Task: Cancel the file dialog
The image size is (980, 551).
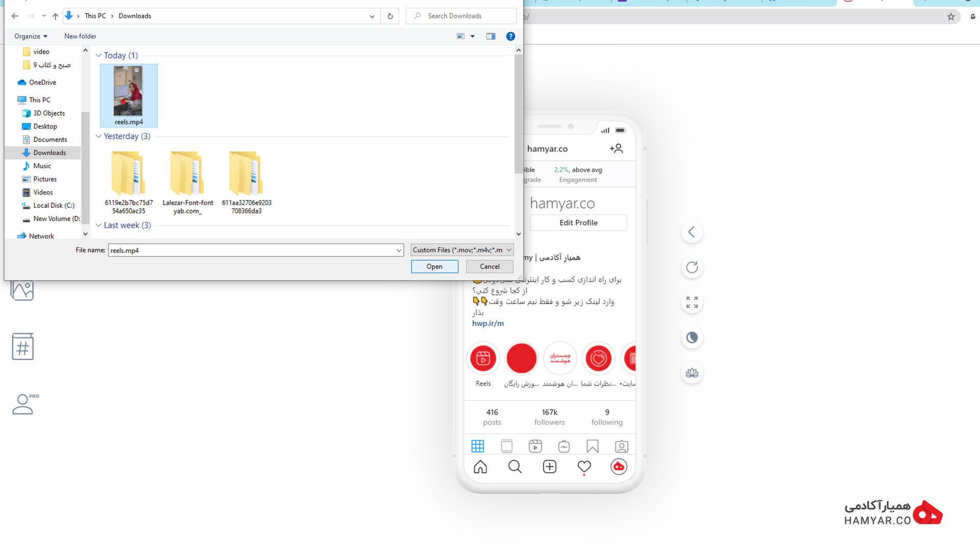Action: [x=489, y=266]
